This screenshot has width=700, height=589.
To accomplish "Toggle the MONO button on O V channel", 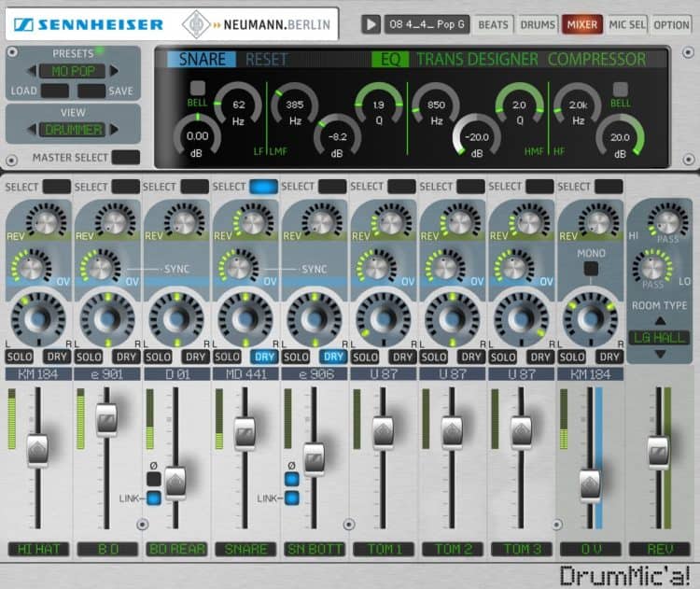I will [x=591, y=269].
